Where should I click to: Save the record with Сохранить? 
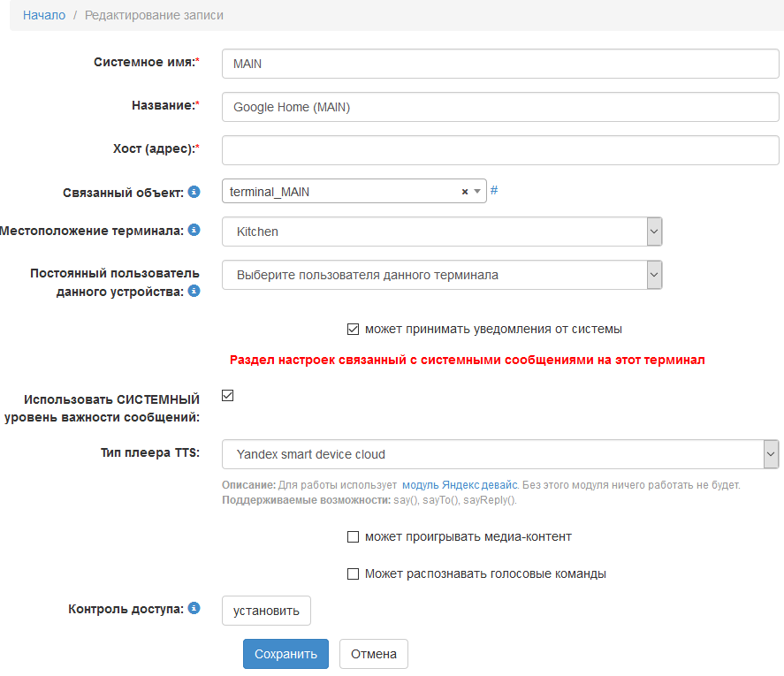(x=285, y=654)
